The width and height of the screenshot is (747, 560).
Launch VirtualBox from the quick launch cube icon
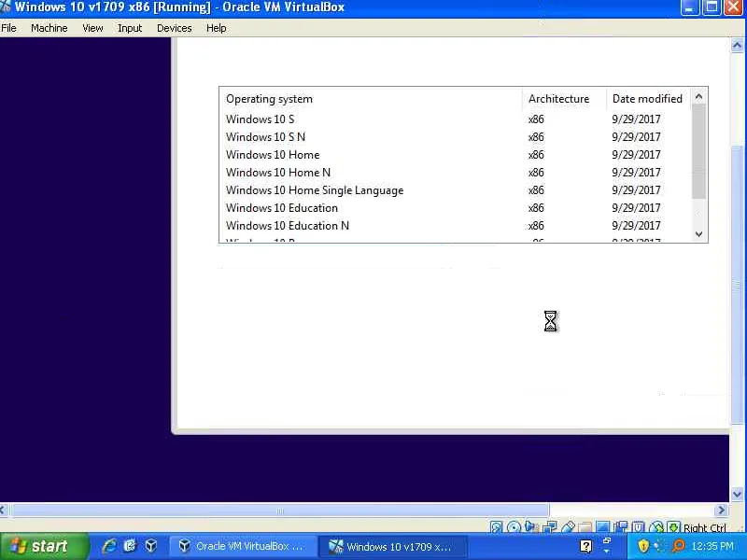point(151,546)
